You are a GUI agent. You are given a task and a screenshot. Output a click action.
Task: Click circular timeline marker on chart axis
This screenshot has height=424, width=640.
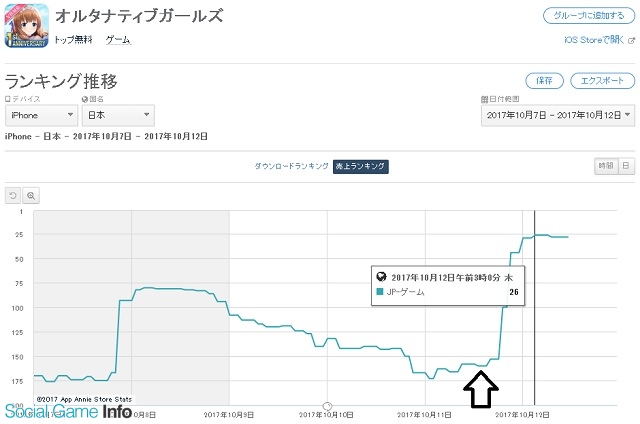point(327,406)
